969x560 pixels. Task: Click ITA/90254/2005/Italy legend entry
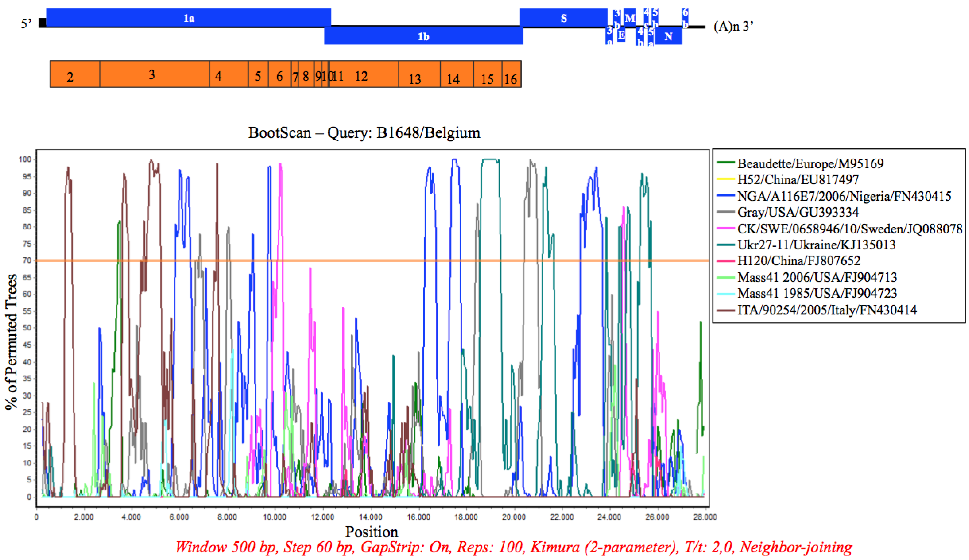[827, 310]
